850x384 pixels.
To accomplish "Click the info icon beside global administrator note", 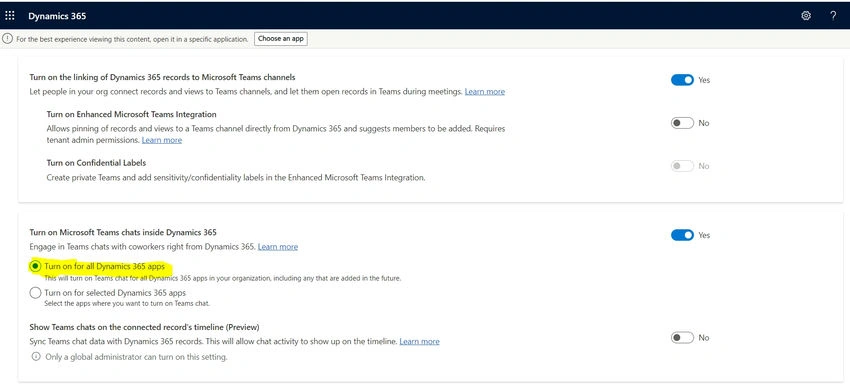I will click(x=36, y=357).
